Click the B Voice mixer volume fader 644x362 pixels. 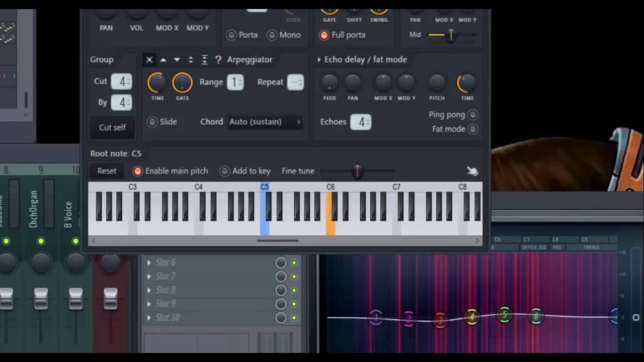pos(75,299)
